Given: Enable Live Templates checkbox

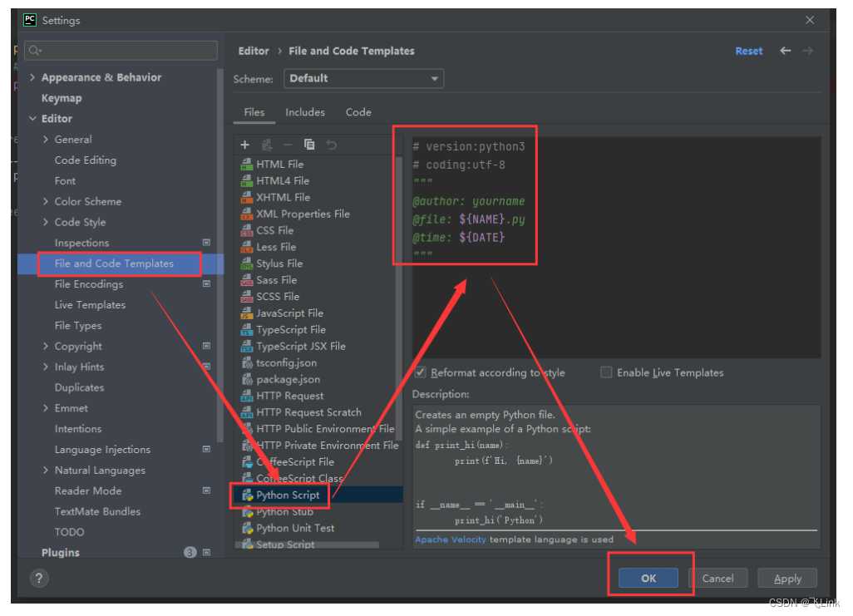Looking at the screenshot, I should pos(605,372).
